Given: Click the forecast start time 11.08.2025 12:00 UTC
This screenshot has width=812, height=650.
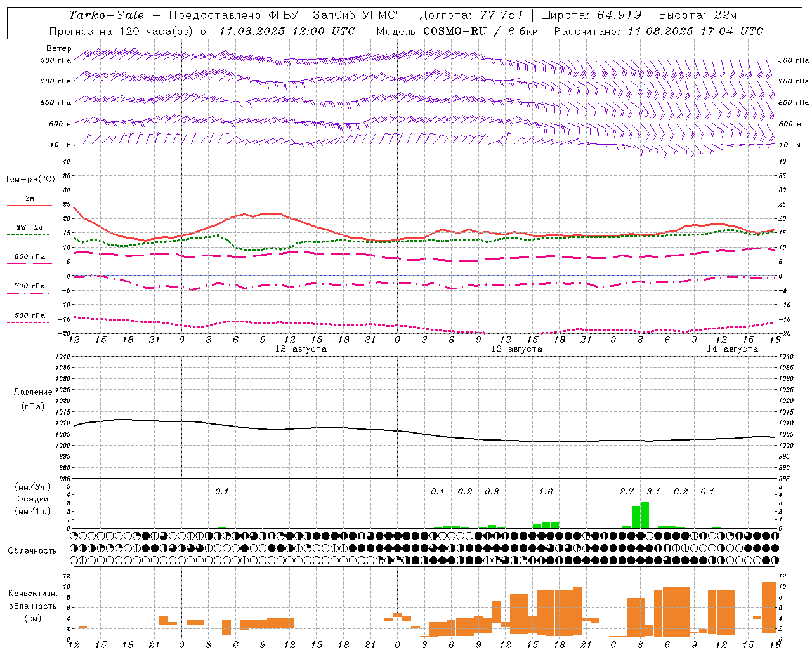Looking at the screenshot, I should pyautogui.click(x=286, y=31).
